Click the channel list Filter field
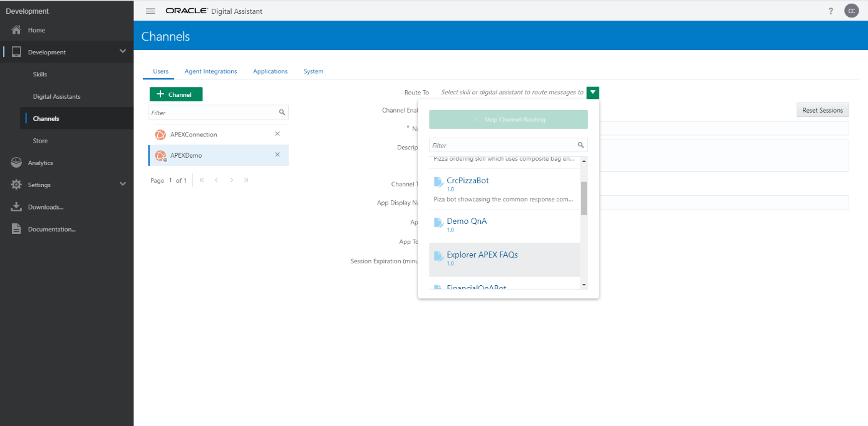This screenshot has width=868, height=426. [213, 113]
